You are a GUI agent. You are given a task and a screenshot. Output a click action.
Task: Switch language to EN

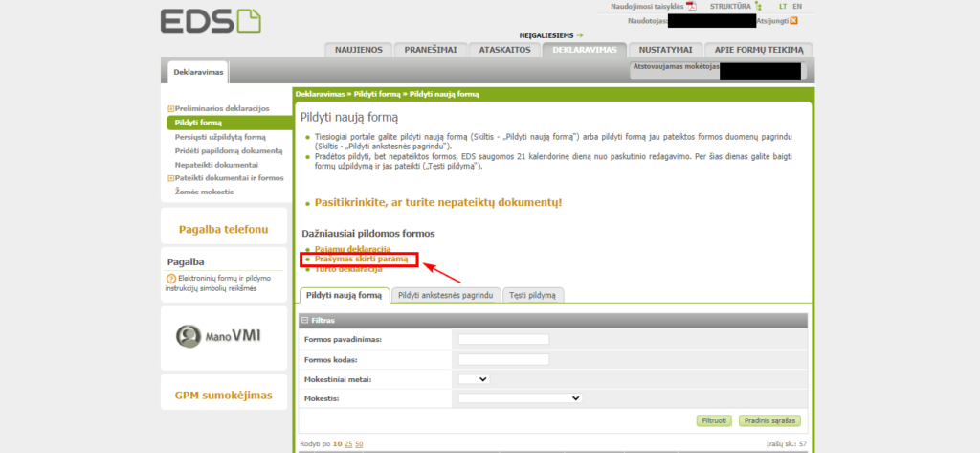[x=797, y=7]
